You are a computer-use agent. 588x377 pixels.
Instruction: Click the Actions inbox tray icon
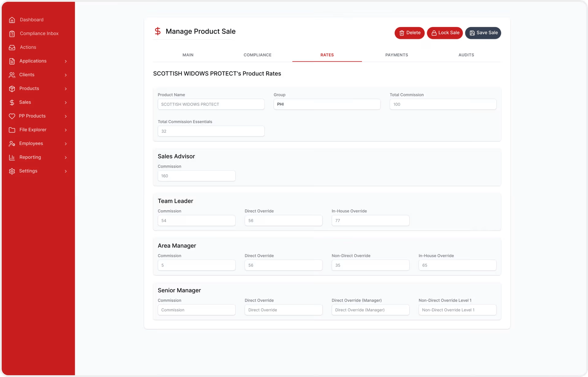(12, 48)
